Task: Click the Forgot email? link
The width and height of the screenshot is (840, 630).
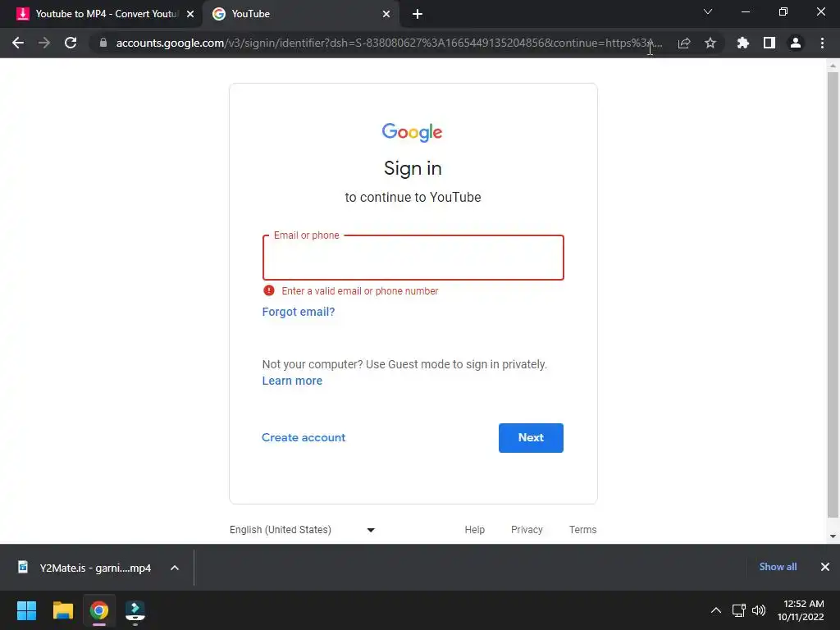Action: point(299,312)
